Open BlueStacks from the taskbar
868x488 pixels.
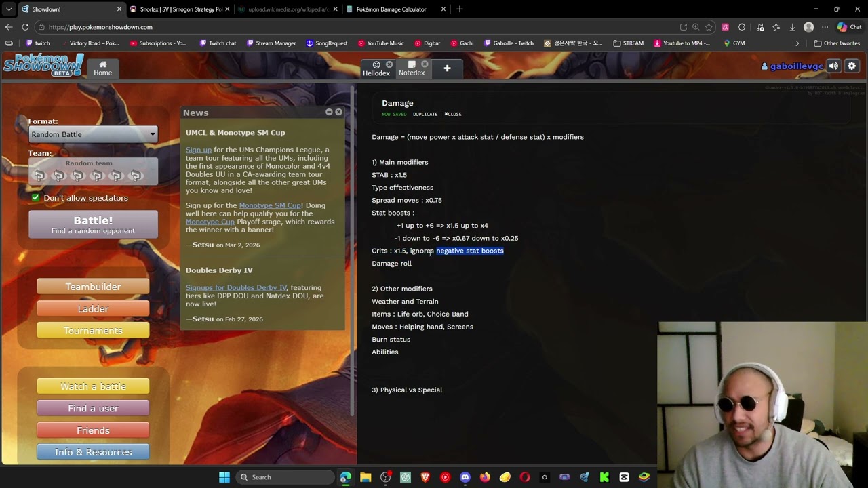click(x=644, y=477)
